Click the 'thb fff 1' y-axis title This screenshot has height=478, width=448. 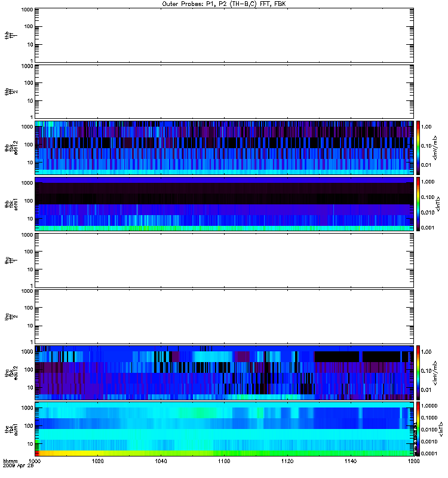coord(11,35)
